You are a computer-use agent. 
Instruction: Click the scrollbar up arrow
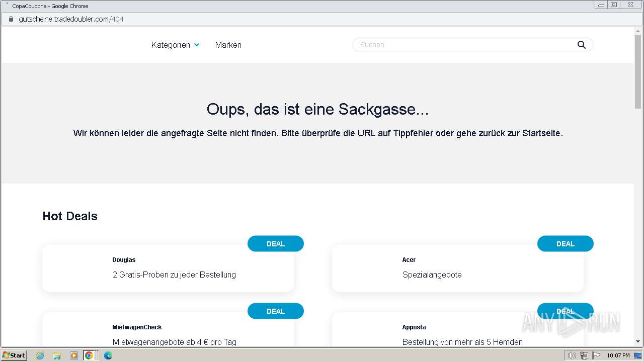638,31
